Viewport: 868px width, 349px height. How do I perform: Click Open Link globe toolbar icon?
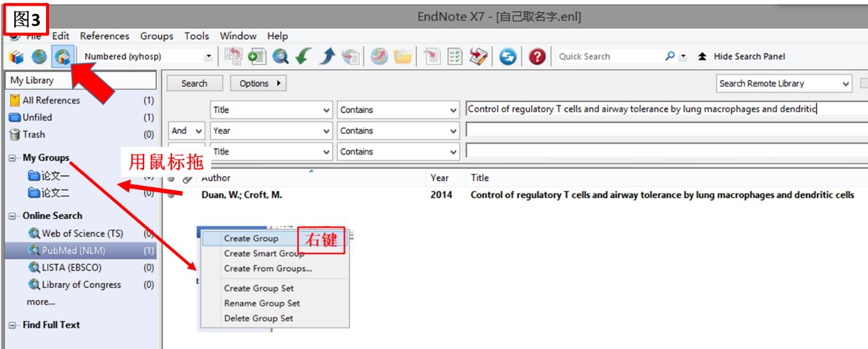pyautogui.click(x=379, y=57)
